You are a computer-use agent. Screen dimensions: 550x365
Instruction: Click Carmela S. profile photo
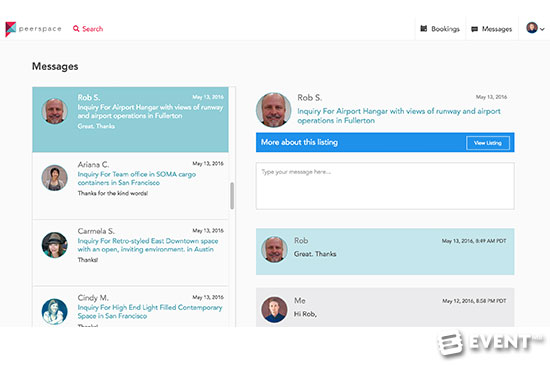(x=55, y=245)
